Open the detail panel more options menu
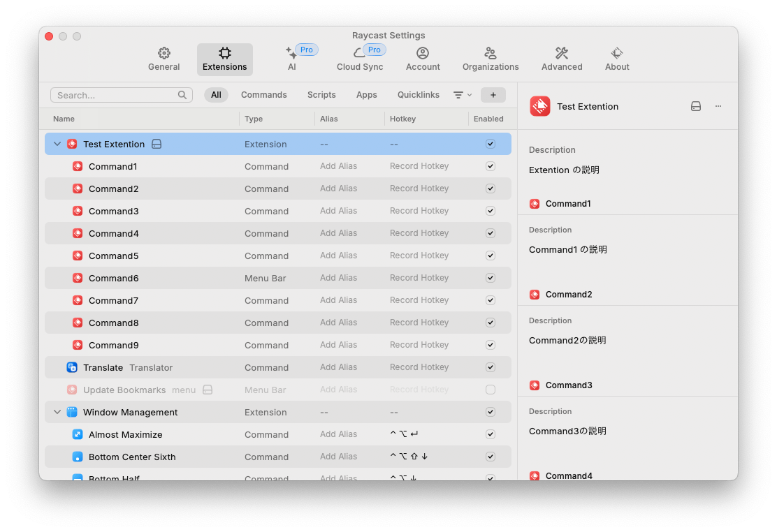Viewport: 777px width, 532px height. click(718, 106)
